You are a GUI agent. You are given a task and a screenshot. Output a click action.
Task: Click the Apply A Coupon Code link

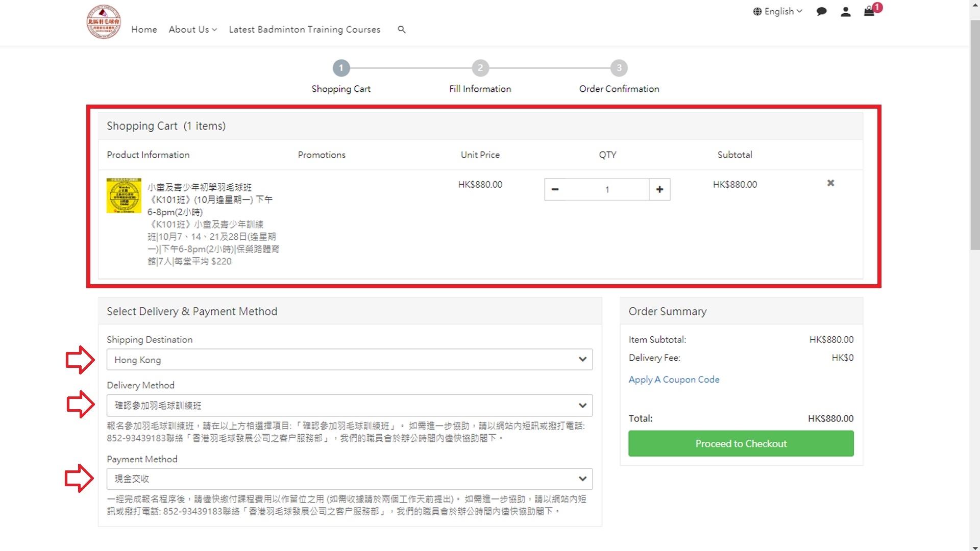pyautogui.click(x=674, y=380)
